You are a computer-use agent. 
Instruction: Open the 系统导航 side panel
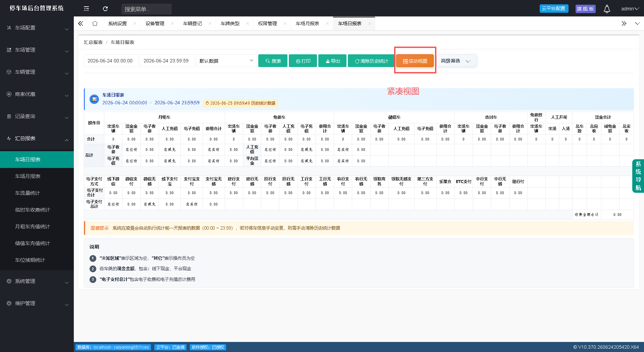coord(638,176)
